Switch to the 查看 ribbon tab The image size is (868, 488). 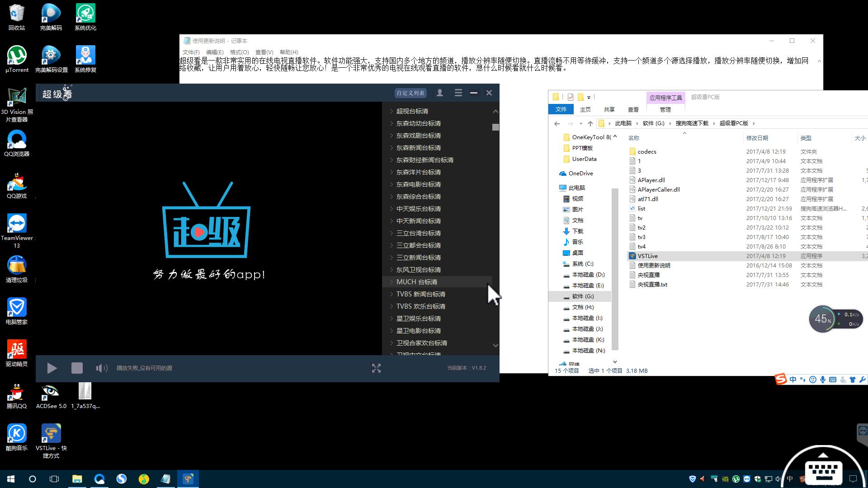coord(633,109)
